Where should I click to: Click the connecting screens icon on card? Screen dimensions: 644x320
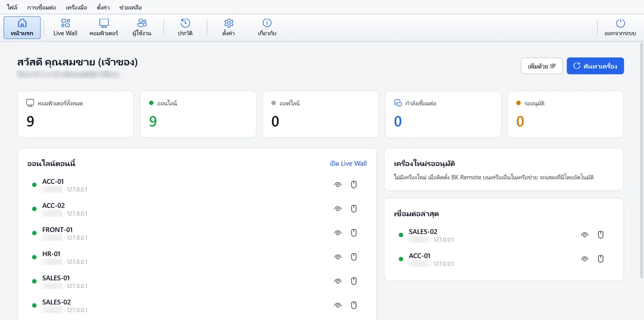pos(398,103)
